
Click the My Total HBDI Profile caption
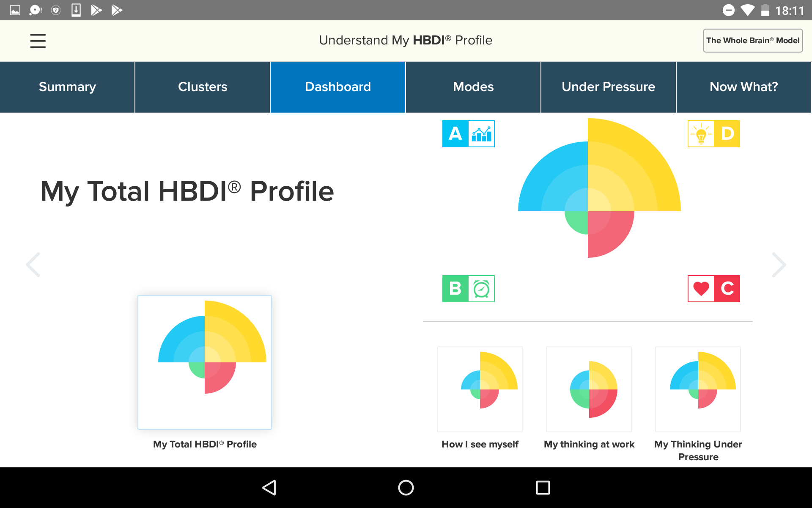click(x=205, y=444)
